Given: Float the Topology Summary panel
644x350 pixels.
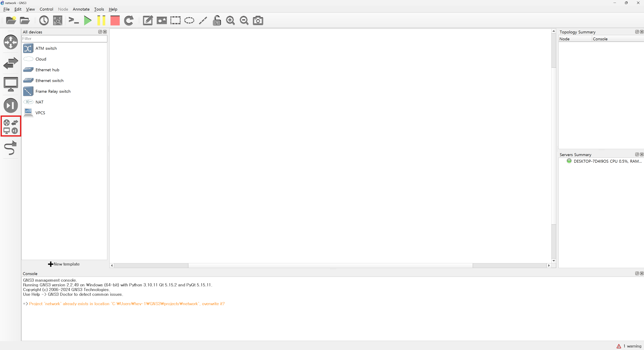Looking at the screenshot, I should pyautogui.click(x=637, y=32).
